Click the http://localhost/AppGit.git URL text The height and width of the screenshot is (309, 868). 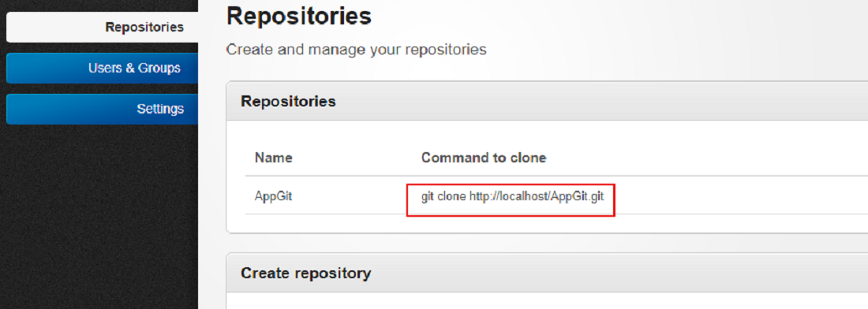click(x=537, y=196)
